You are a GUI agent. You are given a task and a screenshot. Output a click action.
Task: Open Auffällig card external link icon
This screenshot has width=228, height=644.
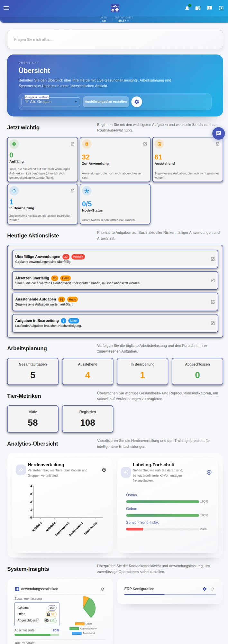coord(73,144)
